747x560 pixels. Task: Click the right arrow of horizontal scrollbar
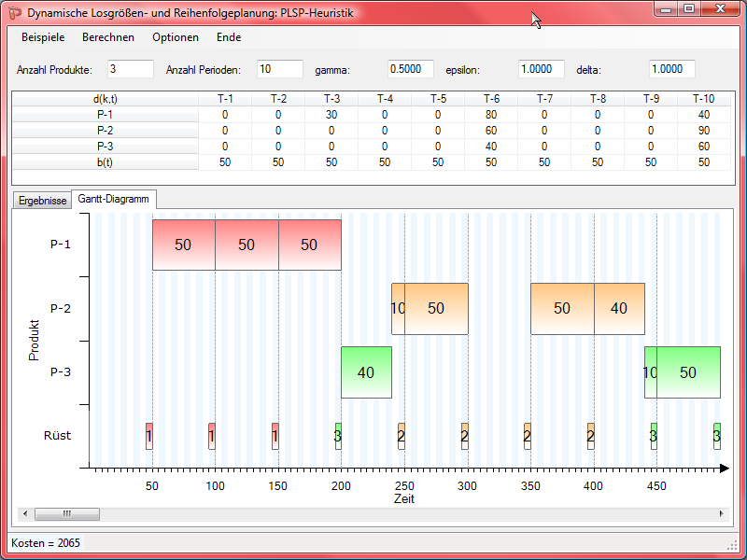tap(721, 513)
